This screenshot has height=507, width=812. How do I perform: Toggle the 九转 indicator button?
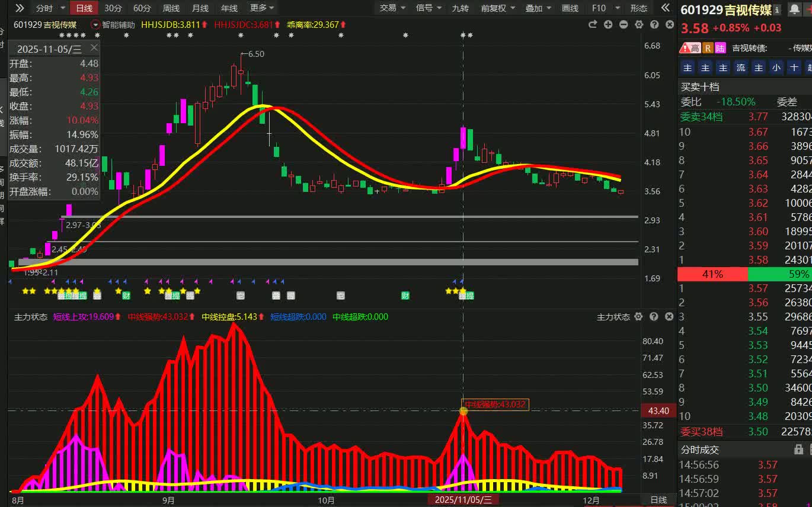[460, 8]
